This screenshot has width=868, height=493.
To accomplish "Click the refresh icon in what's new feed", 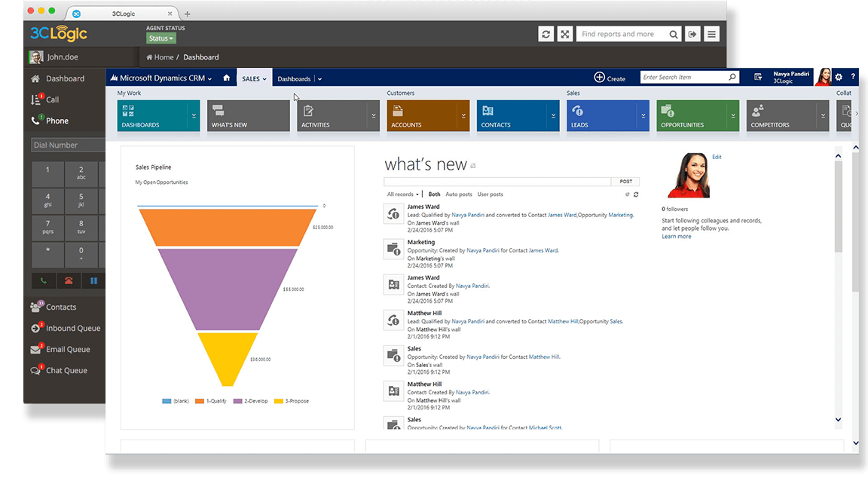I will pyautogui.click(x=636, y=194).
